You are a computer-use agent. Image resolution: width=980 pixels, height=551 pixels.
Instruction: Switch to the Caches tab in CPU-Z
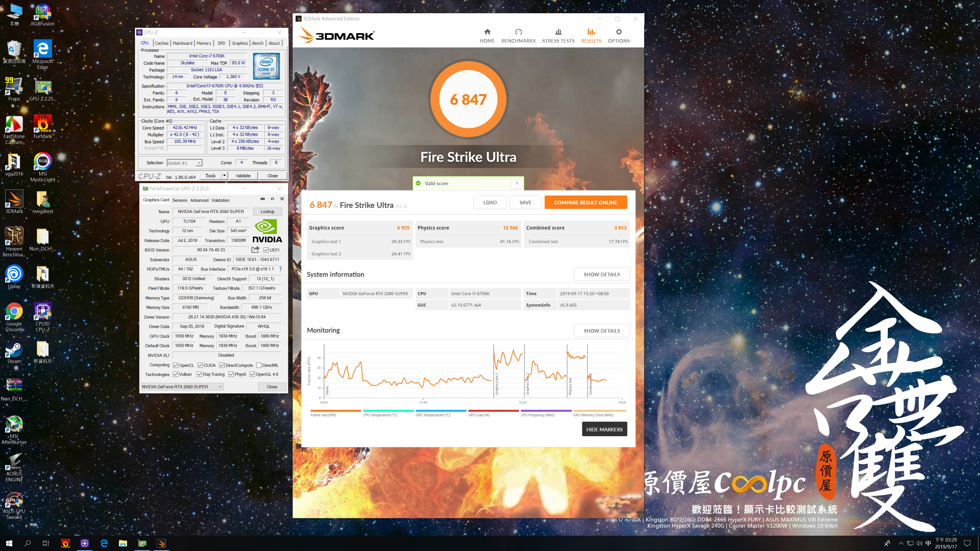pos(162,43)
